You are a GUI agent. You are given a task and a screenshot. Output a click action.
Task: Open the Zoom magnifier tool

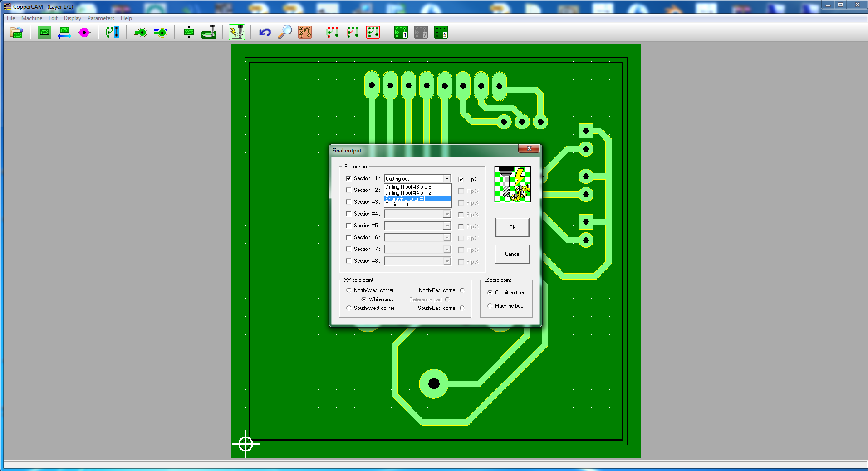(x=284, y=32)
